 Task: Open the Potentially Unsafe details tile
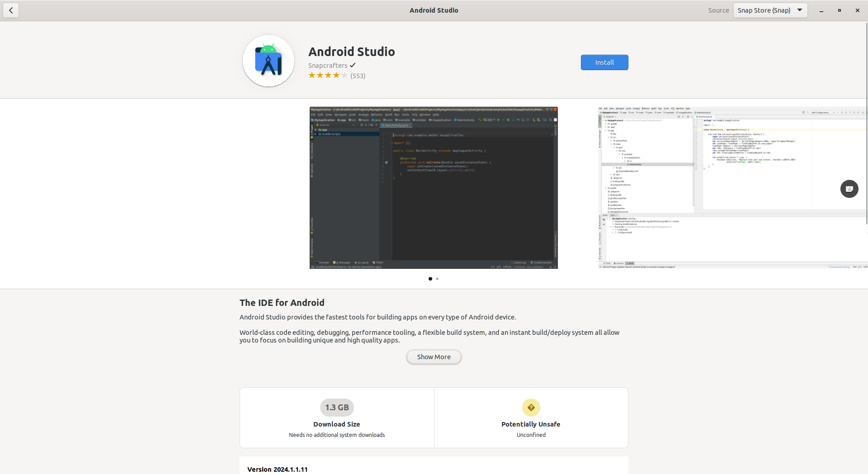[x=531, y=418]
